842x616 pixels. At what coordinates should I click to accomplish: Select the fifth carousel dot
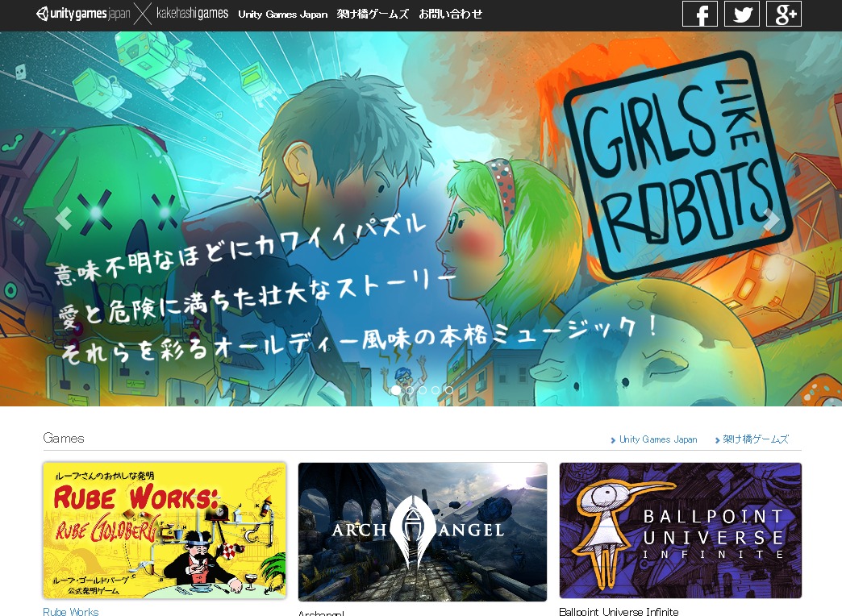point(449,390)
